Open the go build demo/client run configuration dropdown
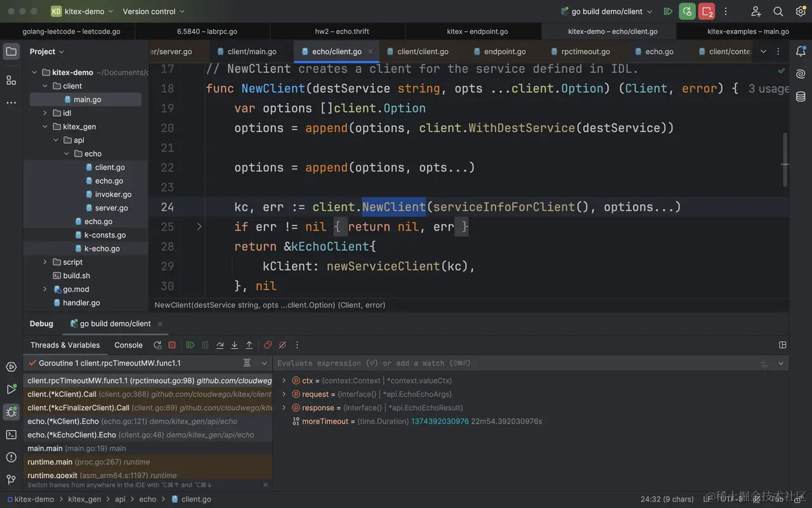812x508 pixels. coord(606,11)
